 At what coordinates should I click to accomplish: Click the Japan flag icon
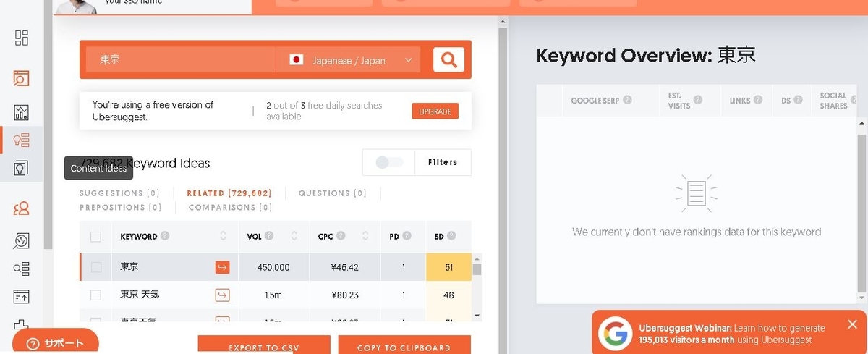click(x=296, y=60)
